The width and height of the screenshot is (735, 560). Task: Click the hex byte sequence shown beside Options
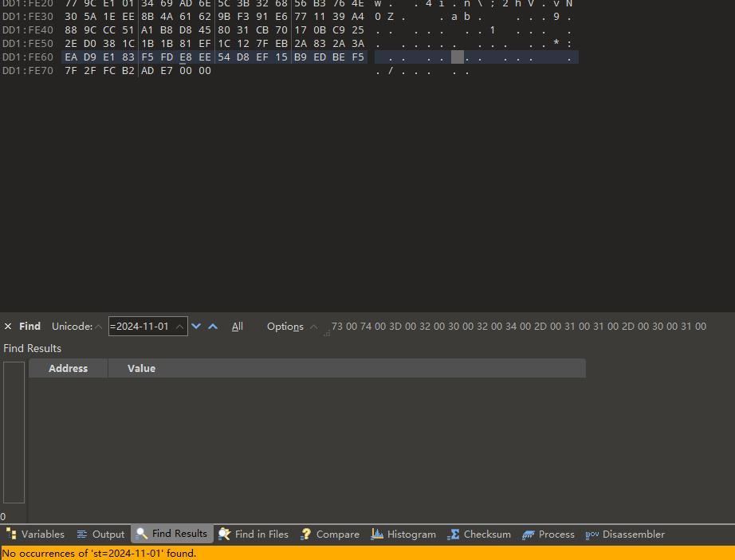coord(518,327)
